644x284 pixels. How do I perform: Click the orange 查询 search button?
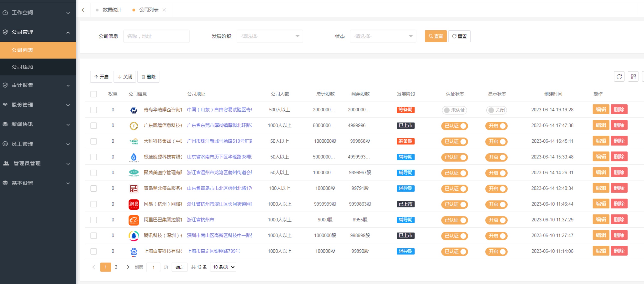tap(435, 36)
